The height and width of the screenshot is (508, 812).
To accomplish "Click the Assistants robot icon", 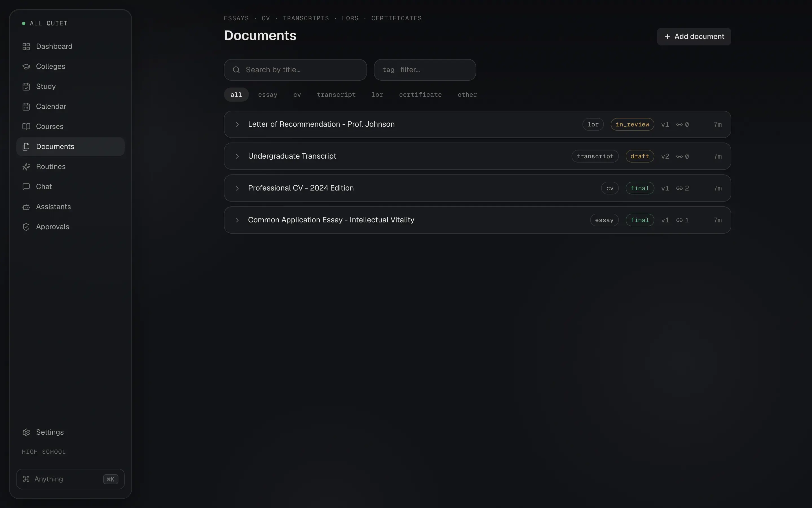I will 26,207.
